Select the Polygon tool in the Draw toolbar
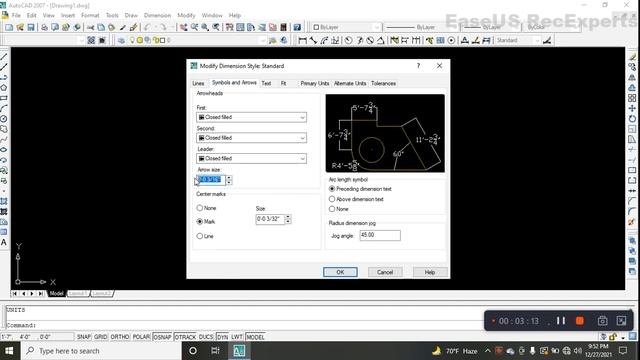This screenshot has height=360, width=640. (4, 88)
